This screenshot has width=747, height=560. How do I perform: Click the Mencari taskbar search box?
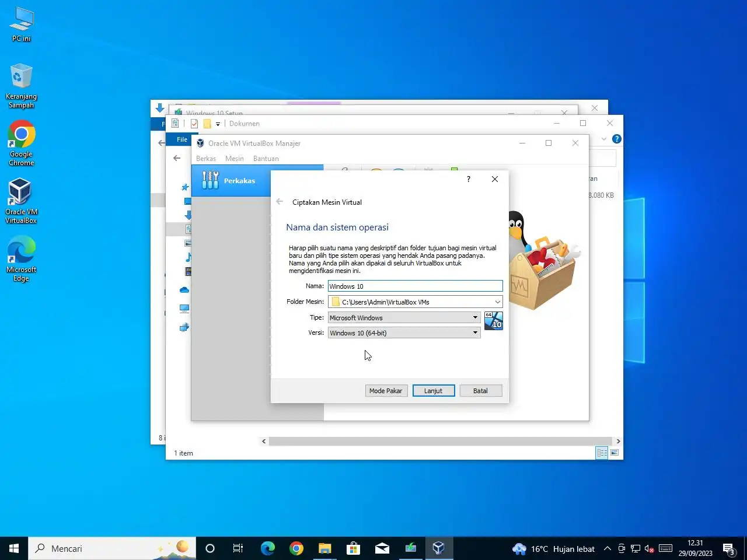point(113,548)
